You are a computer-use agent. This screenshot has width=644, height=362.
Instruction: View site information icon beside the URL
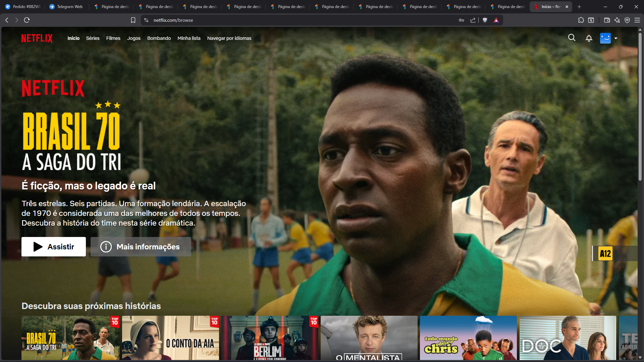[x=146, y=20]
